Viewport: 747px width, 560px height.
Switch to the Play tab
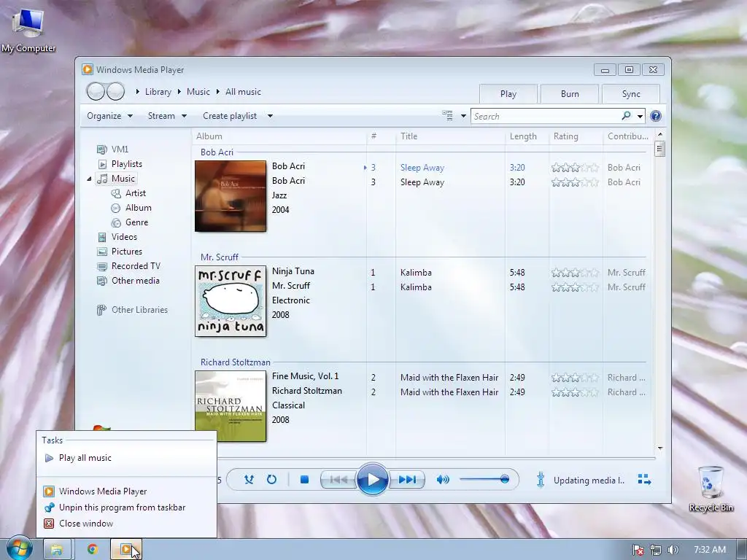(x=508, y=94)
